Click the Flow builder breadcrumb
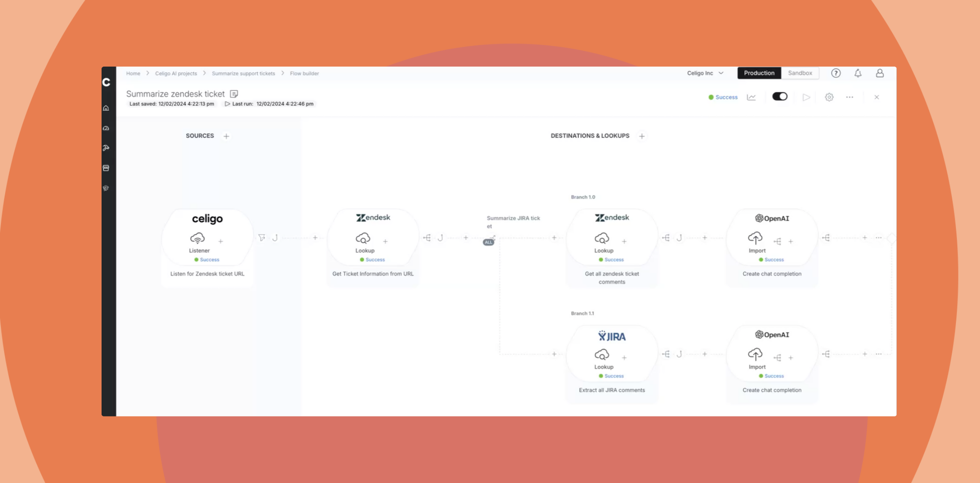Viewport: 980px width, 483px height. 304,73
